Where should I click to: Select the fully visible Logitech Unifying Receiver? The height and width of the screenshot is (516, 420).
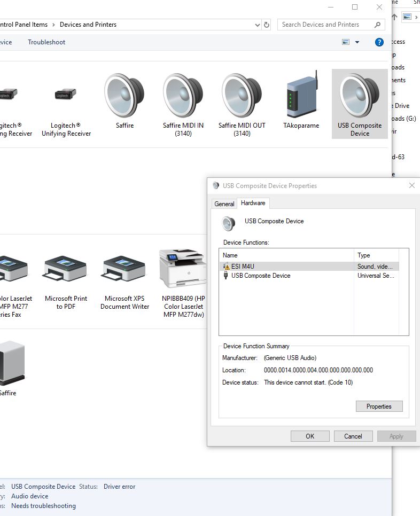tap(66, 94)
